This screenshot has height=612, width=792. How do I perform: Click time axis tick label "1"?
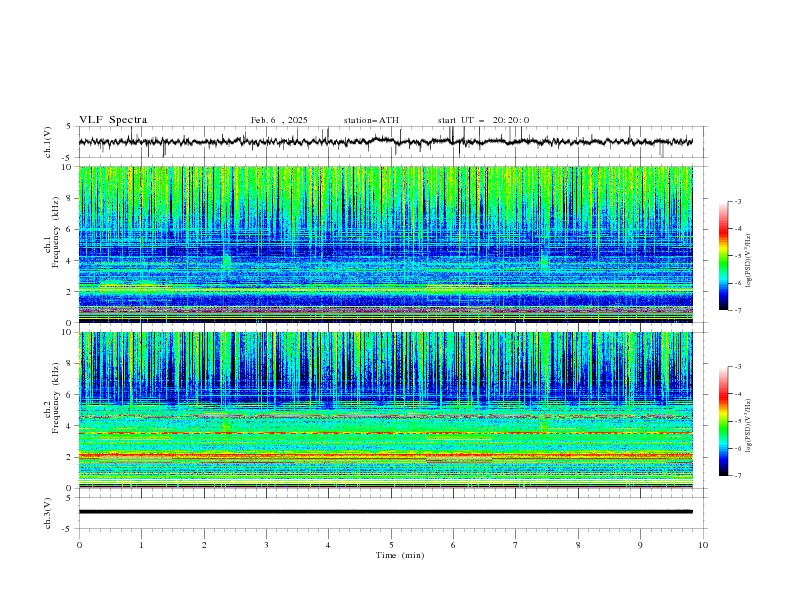141,545
